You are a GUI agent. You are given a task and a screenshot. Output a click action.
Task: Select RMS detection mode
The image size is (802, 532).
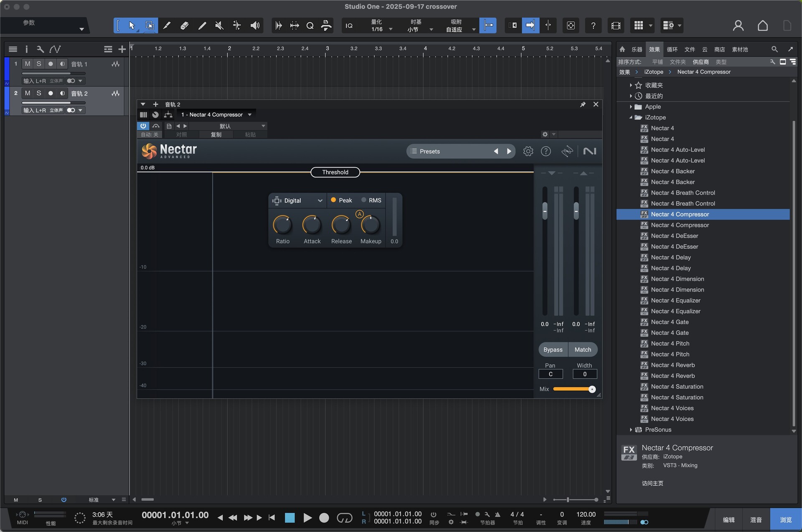pyautogui.click(x=371, y=200)
